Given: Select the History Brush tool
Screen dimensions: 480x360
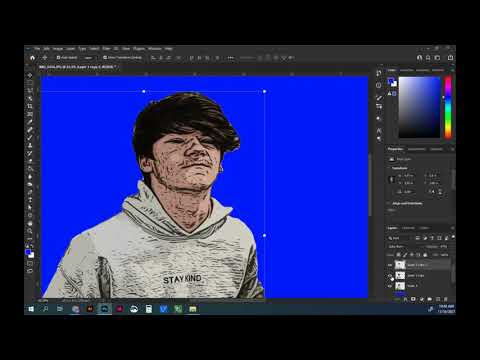Looking at the screenshot, I should pyautogui.click(x=30, y=153).
